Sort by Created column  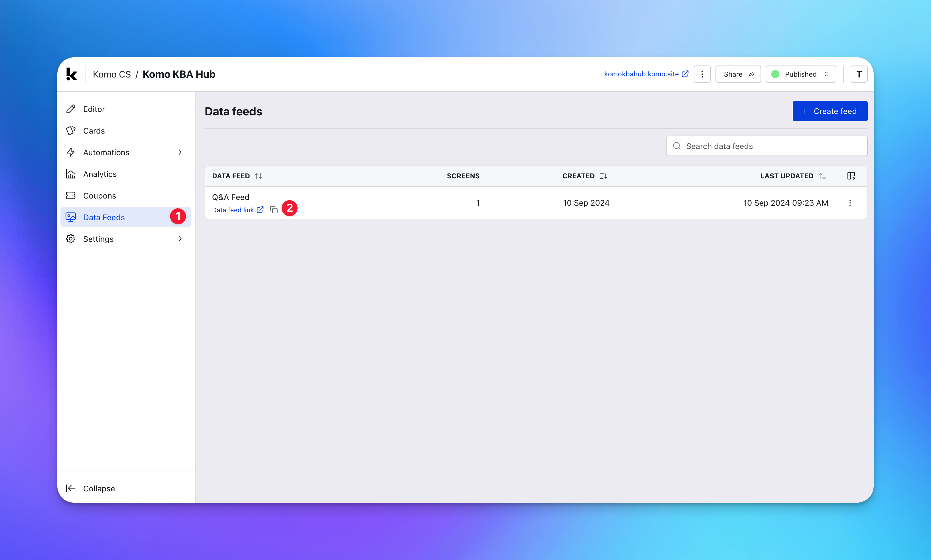603,176
